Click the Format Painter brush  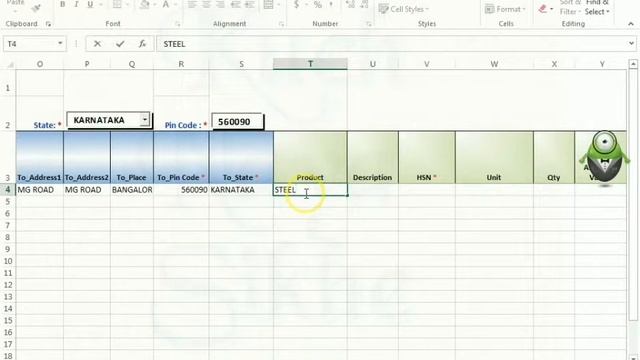pos(36,7)
